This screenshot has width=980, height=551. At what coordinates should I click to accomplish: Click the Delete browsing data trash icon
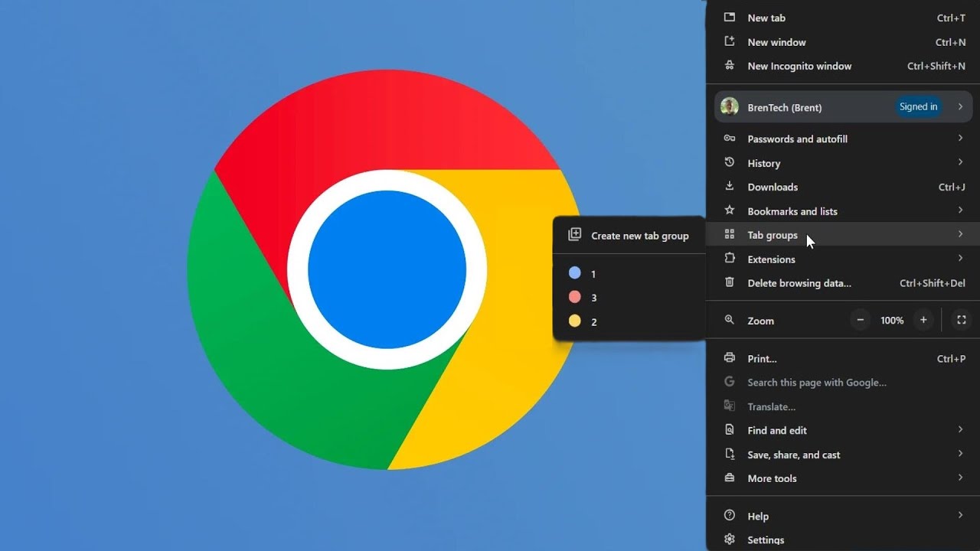point(730,283)
